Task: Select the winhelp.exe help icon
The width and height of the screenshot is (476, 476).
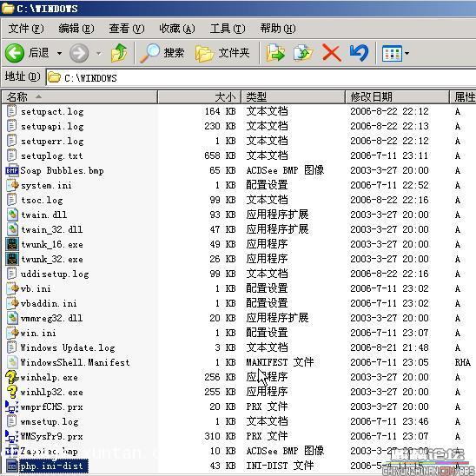Action: (x=12, y=377)
